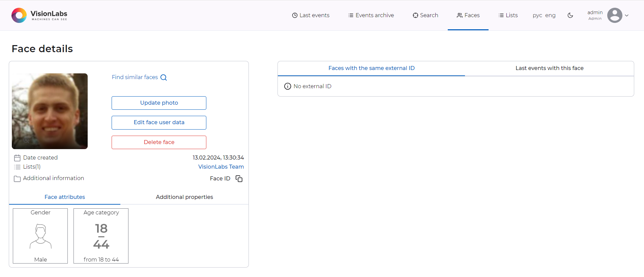Click the magnifier icon beside Find similar faces
644x277 pixels.
click(164, 77)
